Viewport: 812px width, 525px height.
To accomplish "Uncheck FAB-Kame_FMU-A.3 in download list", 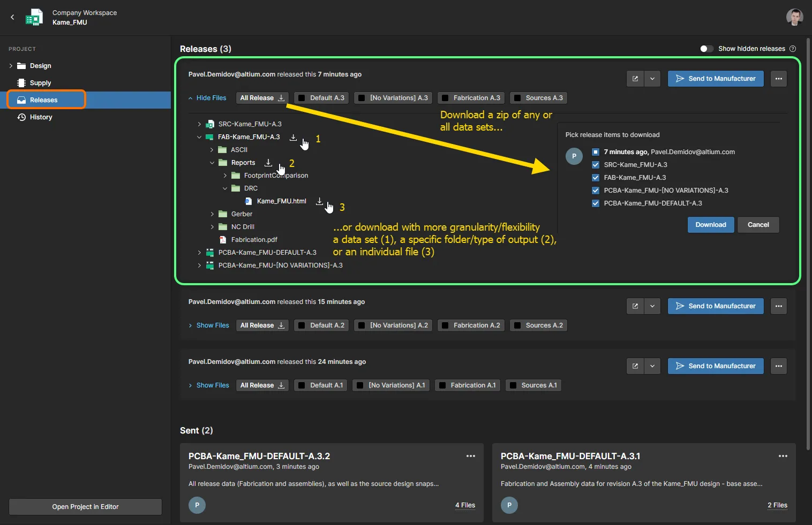I will 596,178.
